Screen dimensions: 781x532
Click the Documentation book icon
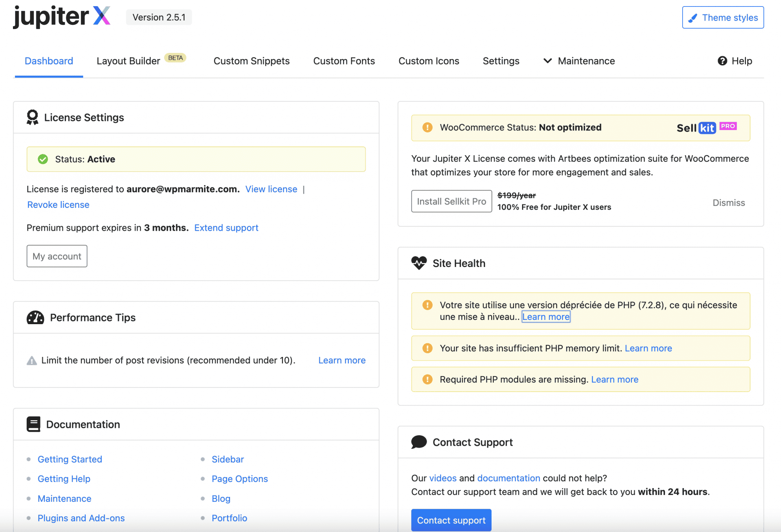click(x=34, y=424)
